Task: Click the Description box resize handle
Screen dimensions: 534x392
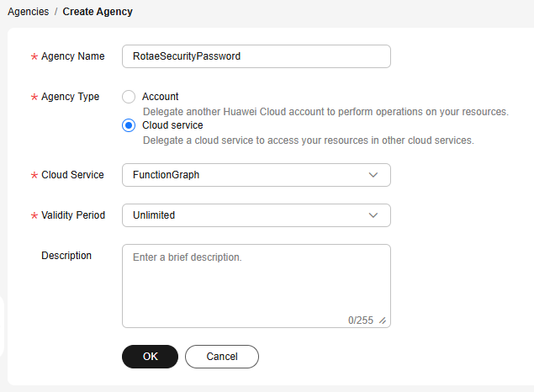Action: (x=383, y=320)
